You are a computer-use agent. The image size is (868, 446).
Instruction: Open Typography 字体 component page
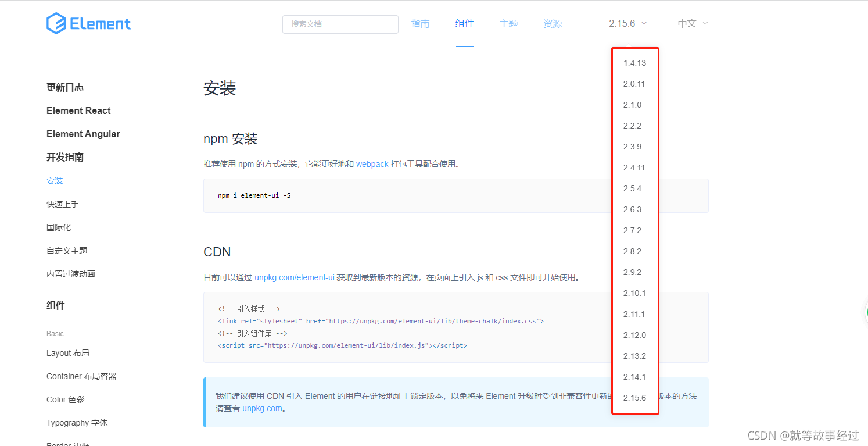[x=77, y=423]
